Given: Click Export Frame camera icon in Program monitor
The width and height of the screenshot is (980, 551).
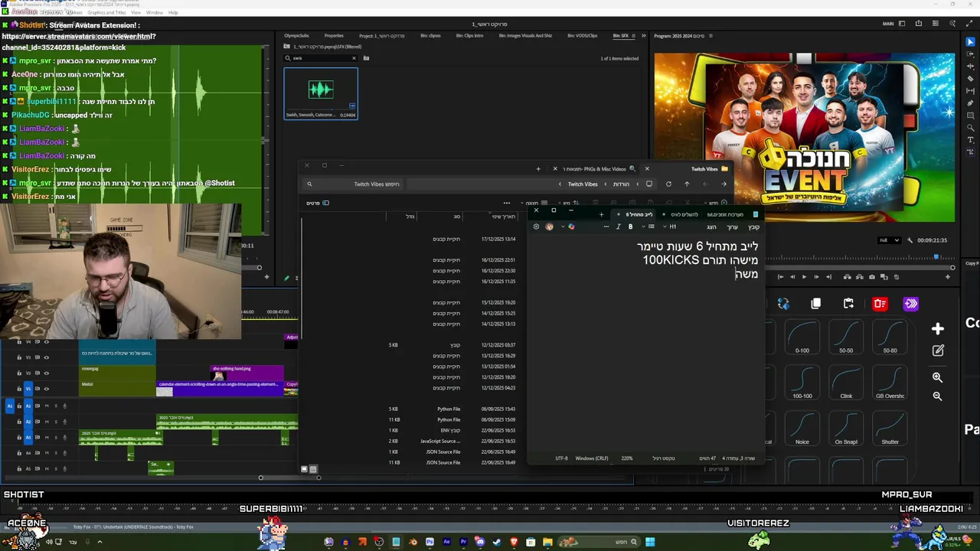Looking at the screenshot, I should click(x=872, y=277).
